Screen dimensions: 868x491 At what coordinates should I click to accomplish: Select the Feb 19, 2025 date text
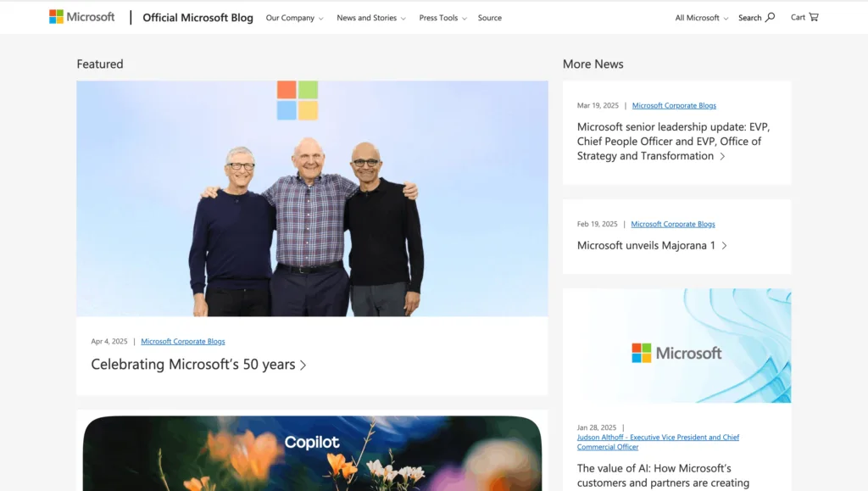tap(597, 224)
